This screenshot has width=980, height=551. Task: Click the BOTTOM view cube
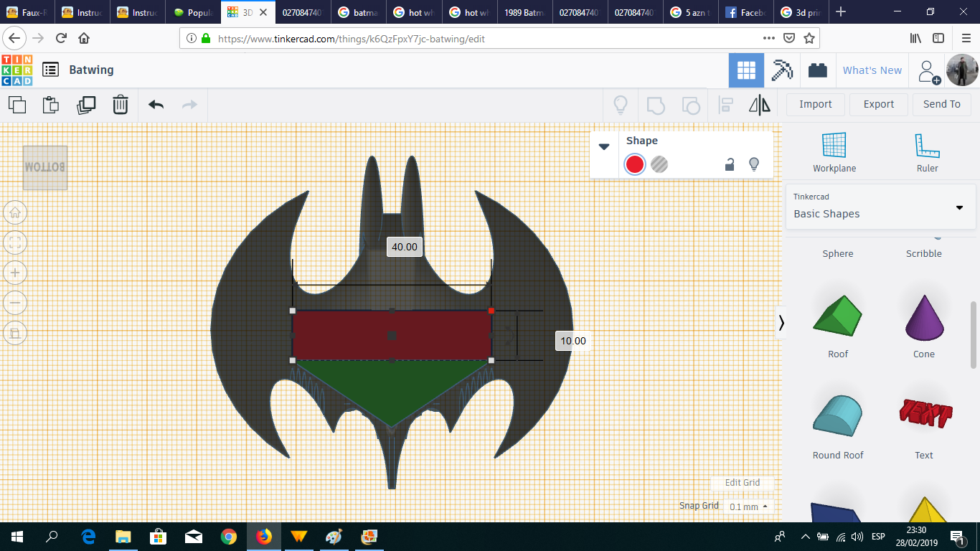pyautogui.click(x=45, y=168)
